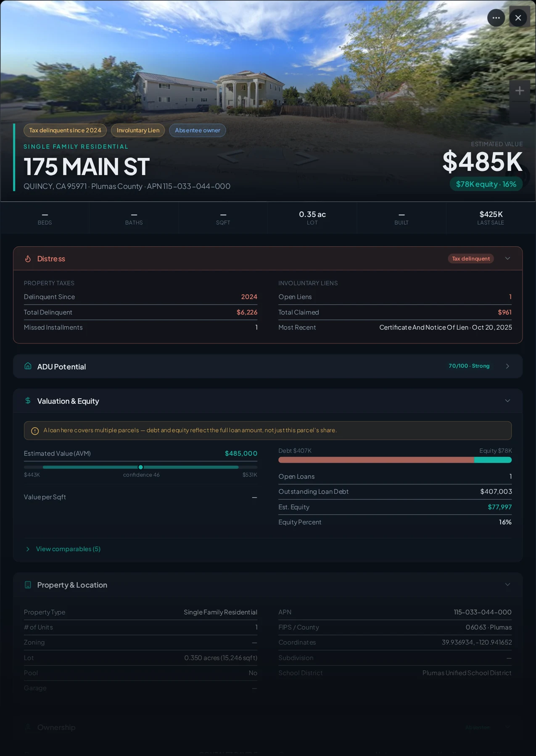Click the Absentee owner tag

coord(198,130)
